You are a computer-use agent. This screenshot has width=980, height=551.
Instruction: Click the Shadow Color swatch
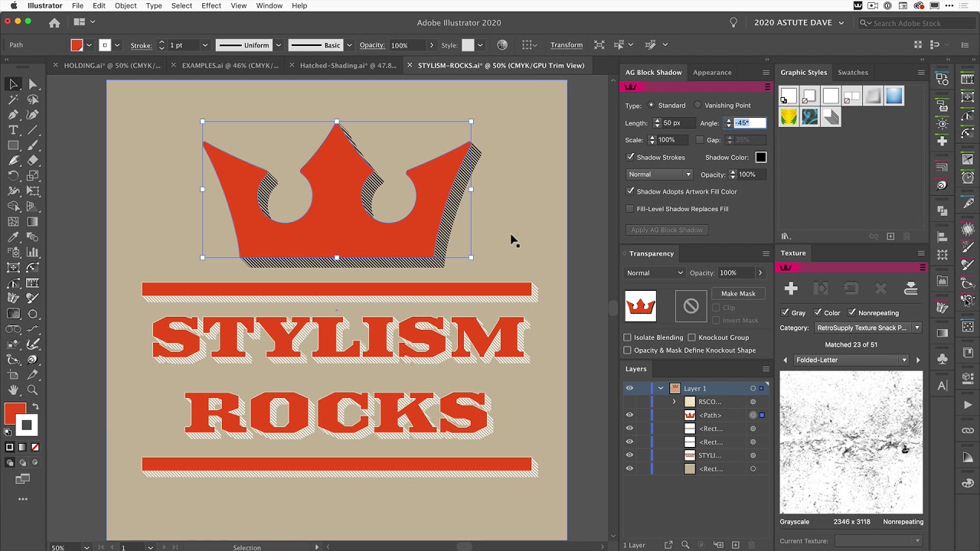[760, 157]
